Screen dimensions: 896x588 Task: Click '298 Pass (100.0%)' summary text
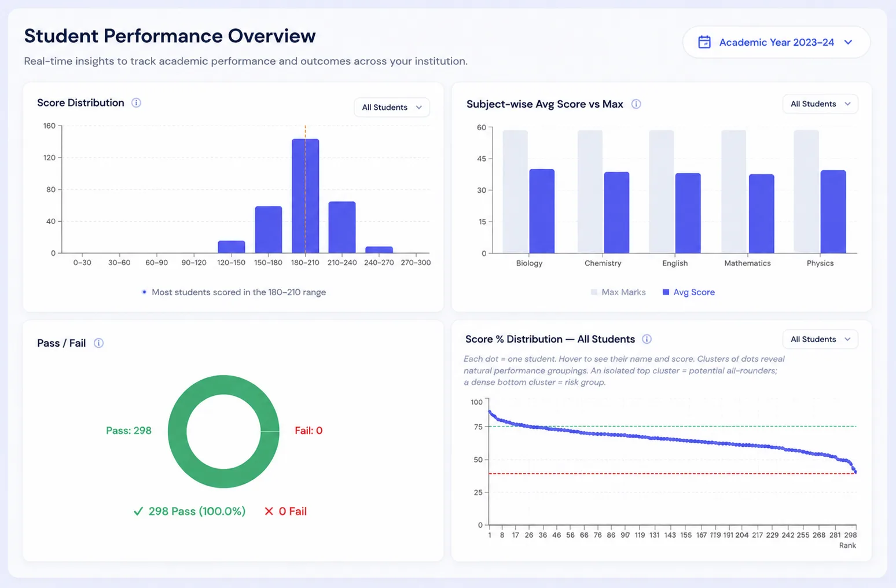tap(197, 512)
